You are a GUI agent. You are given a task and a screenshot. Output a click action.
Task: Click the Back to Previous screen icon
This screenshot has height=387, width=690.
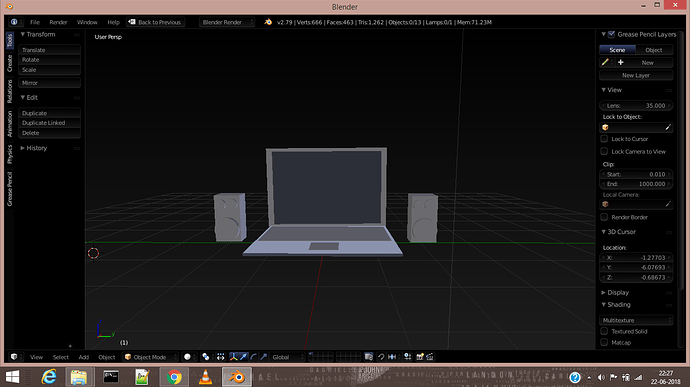click(132, 22)
